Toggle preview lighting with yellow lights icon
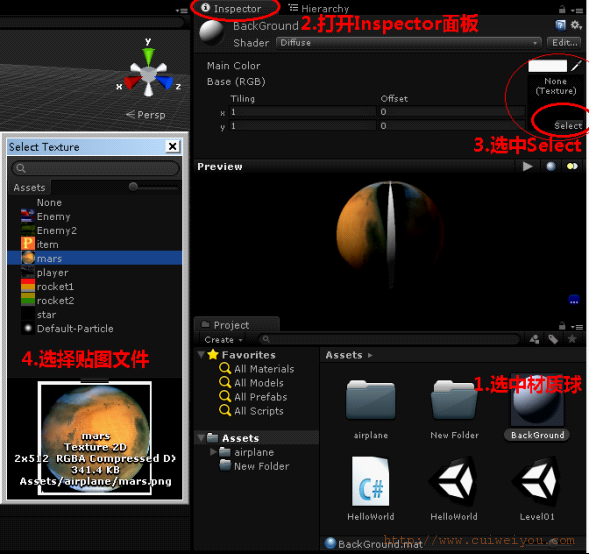The image size is (589, 554). tap(572, 166)
